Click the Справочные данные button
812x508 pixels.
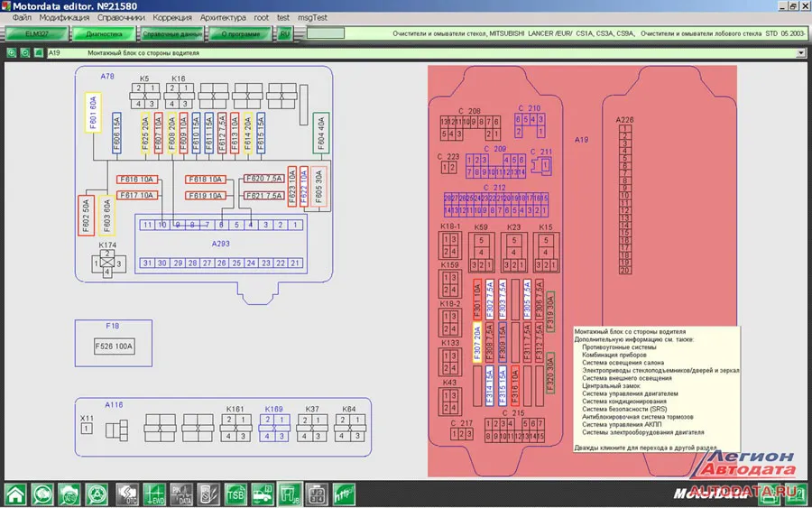coord(172,33)
